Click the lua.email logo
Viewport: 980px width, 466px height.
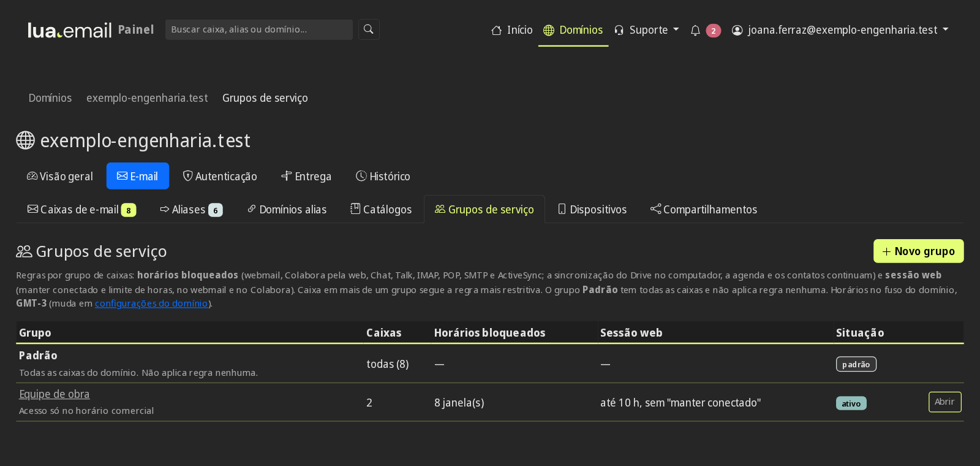[x=70, y=30]
